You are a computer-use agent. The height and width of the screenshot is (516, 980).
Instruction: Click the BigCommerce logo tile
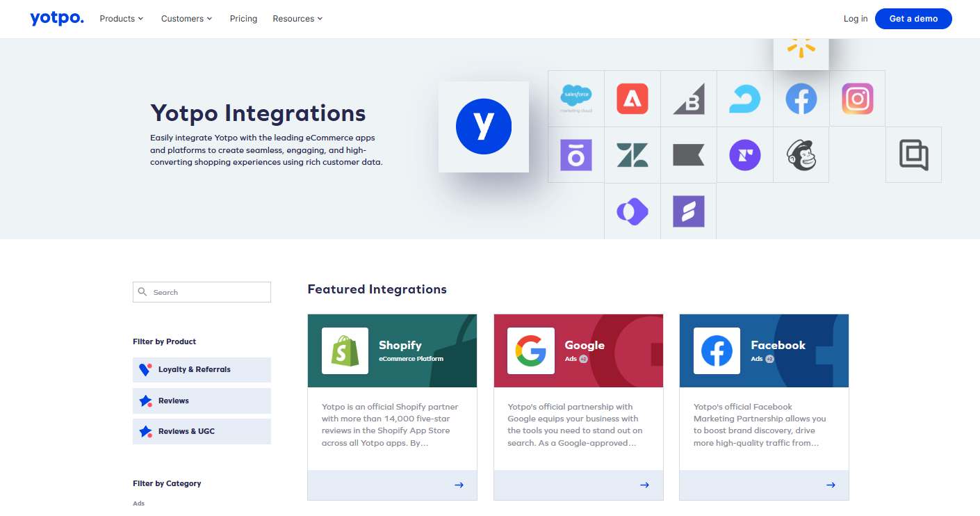(x=688, y=99)
